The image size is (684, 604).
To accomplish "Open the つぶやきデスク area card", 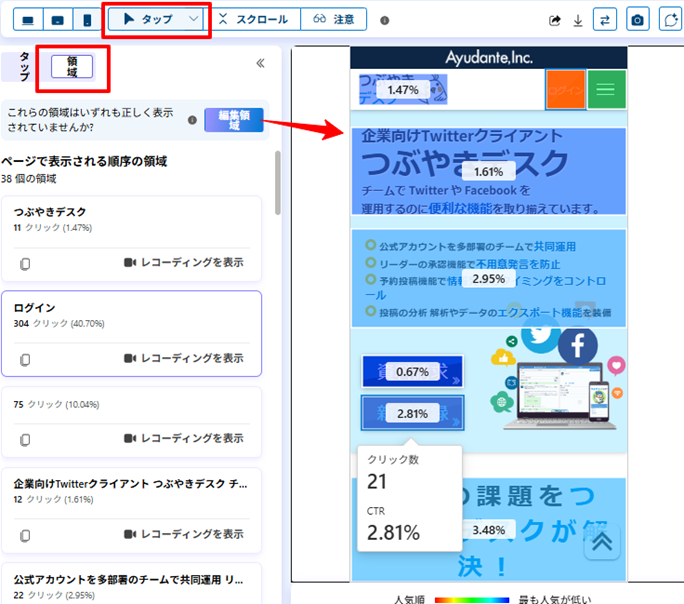I will (x=131, y=238).
